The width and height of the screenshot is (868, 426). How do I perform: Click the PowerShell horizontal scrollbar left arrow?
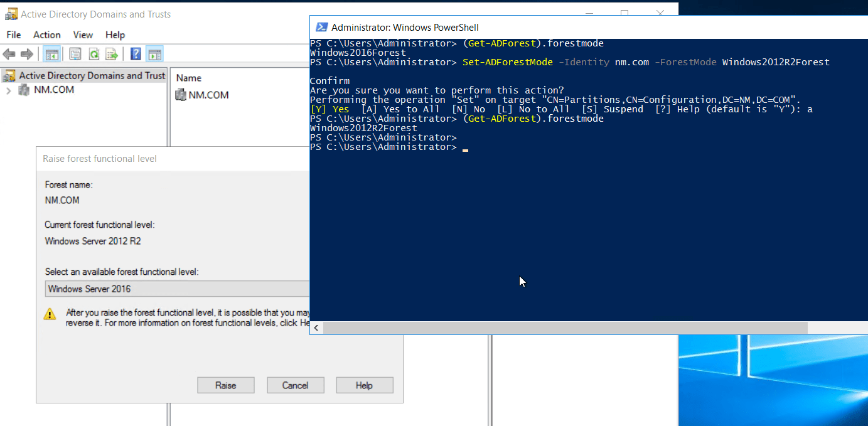coord(316,327)
